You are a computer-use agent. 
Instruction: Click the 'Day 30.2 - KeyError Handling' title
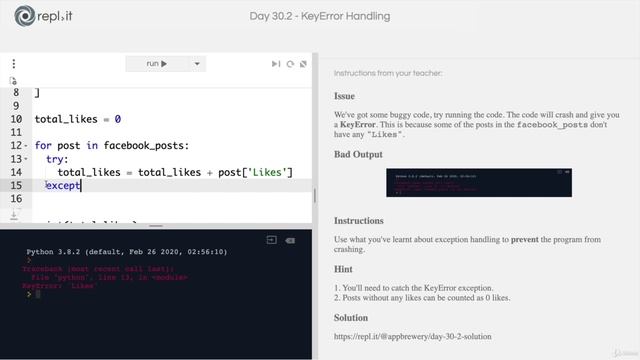(320, 16)
